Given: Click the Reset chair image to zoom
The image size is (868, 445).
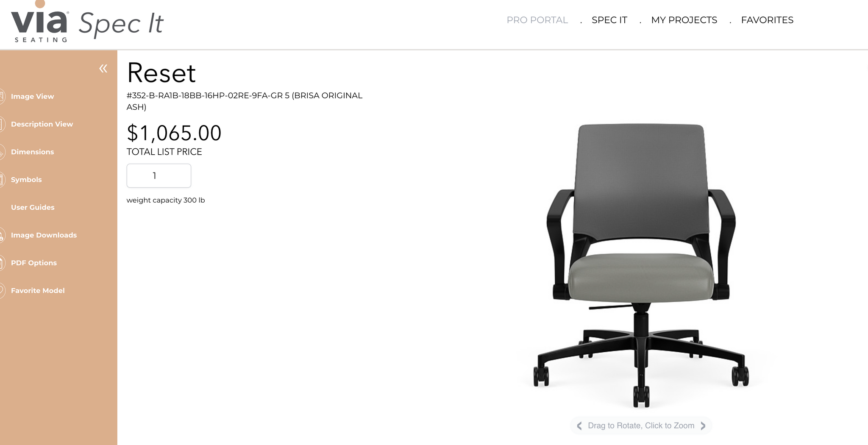Looking at the screenshot, I should point(641,266).
